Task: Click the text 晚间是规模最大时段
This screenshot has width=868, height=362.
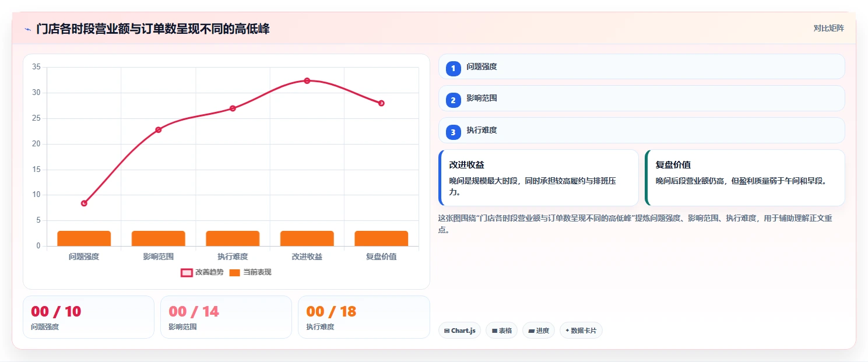Action: click(x=484, y=181)
